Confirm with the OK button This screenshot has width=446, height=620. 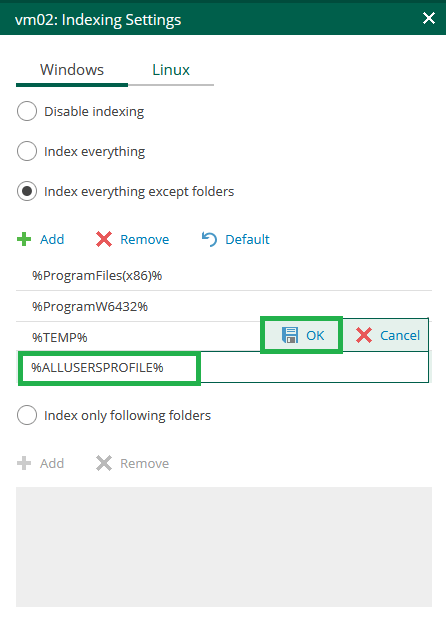click(301, 335)
